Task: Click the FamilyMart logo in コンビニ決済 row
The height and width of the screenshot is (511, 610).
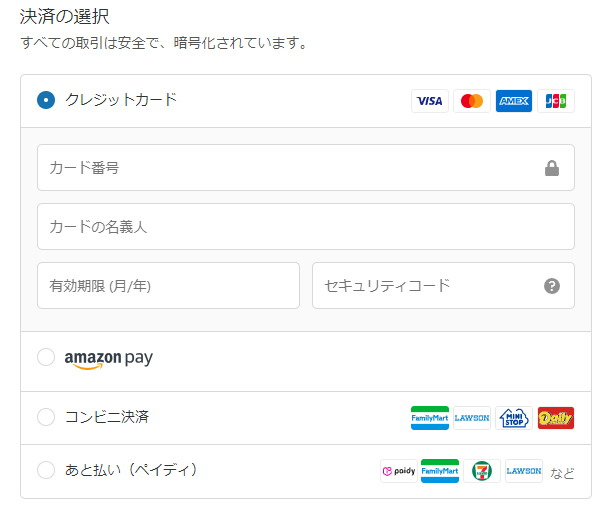Action: [x=429, y=418]
